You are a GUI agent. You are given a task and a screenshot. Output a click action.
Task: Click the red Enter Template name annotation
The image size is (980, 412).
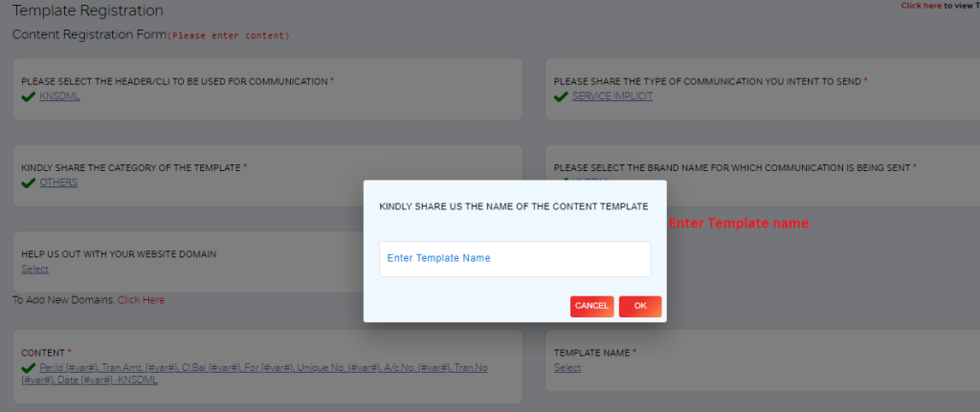pyautogui.click(x=739, y=223)
